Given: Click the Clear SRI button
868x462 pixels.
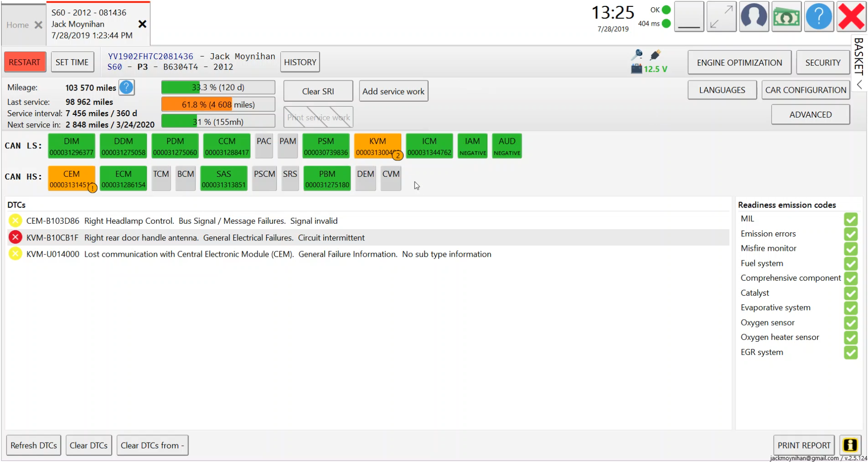Looking at the screenshot, I should pyautogui.click(x=318, y=91).
